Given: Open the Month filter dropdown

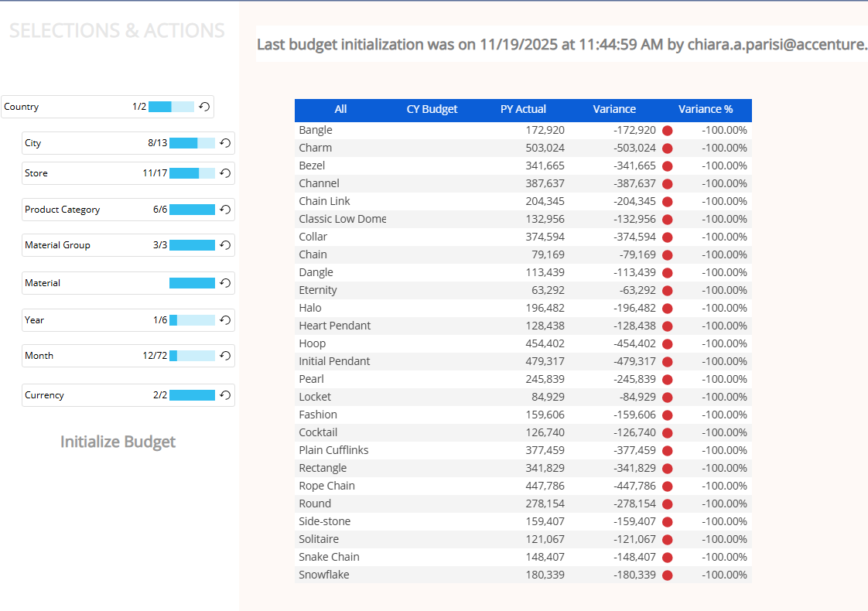Looking at the screenshot, I should [128, 355].
